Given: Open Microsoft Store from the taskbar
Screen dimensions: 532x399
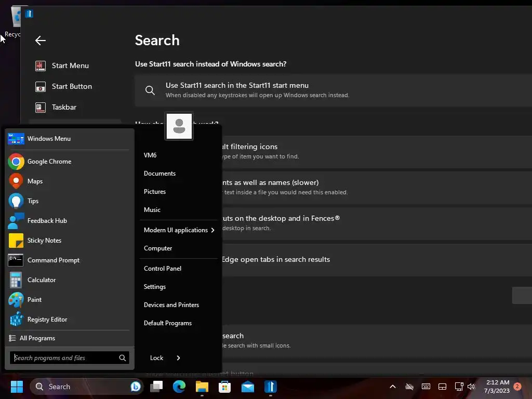Looking at the screenshot, I should coord(224,387).
